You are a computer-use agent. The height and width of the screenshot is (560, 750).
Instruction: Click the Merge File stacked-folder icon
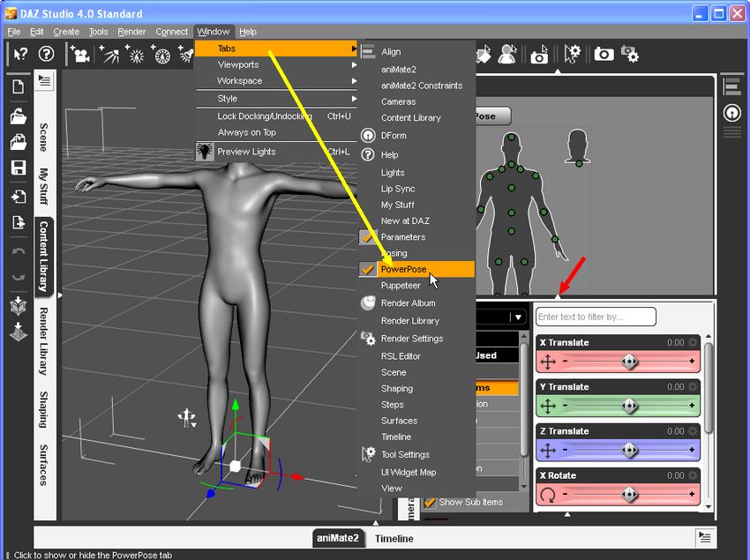(19, 142)
